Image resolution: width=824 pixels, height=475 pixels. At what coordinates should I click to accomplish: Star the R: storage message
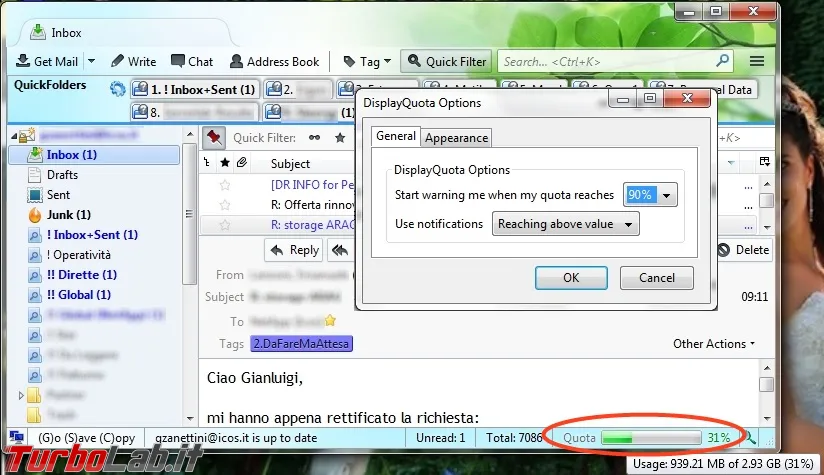pos(225,225)
